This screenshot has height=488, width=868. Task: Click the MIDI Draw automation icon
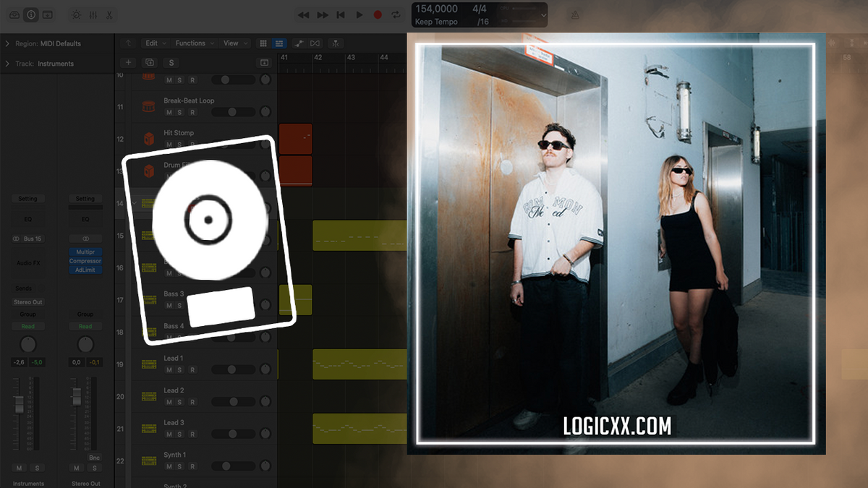(298, 43)
